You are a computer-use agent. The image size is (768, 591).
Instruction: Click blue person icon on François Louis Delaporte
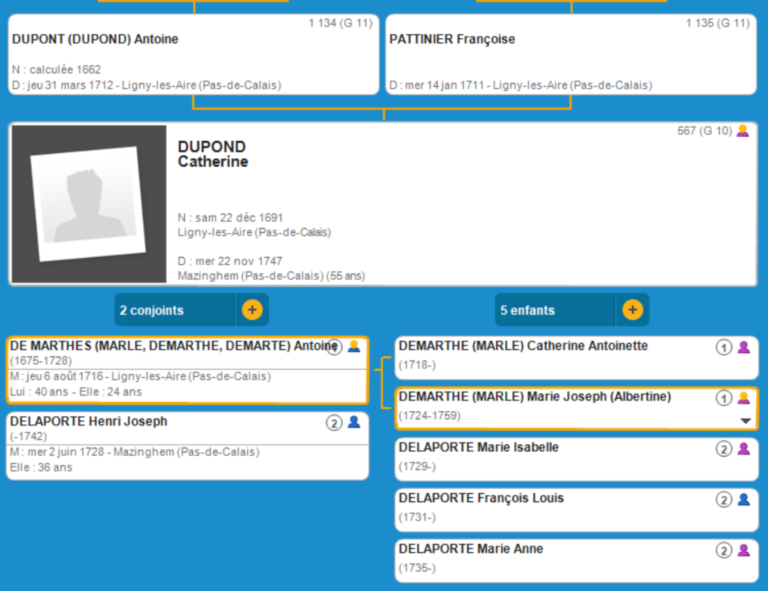(743, 499)
